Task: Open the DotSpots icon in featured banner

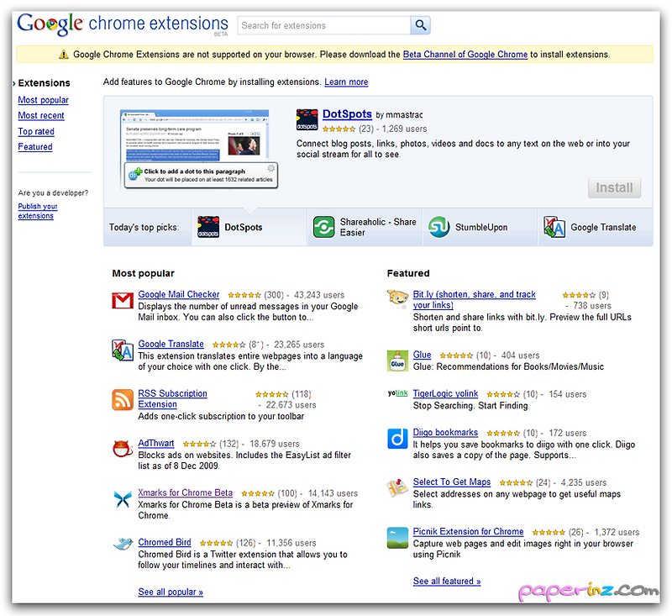Action: pos(307,119)
